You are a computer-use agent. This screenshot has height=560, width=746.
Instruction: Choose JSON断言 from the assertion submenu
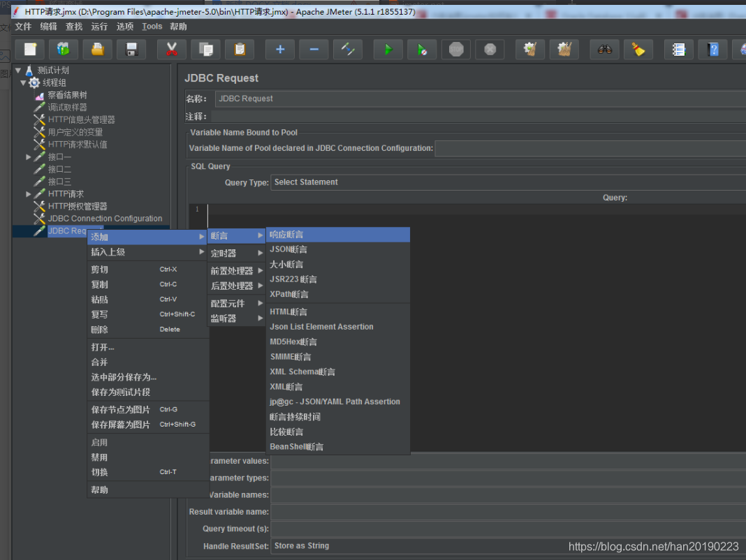tap(338, 249)
